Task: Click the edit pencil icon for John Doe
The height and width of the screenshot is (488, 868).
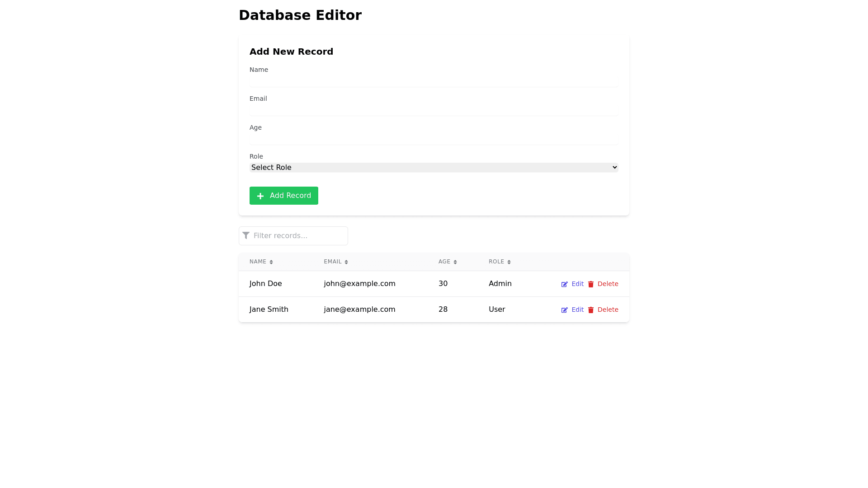Action: (564, 284)
